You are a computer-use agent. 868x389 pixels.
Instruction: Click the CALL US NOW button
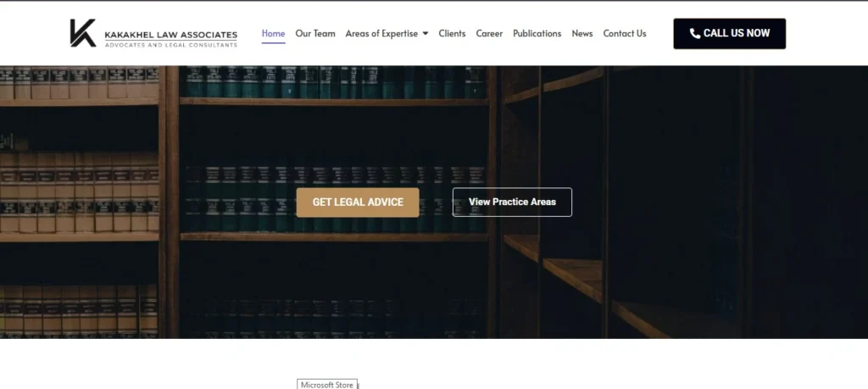(x=729, y=34)
